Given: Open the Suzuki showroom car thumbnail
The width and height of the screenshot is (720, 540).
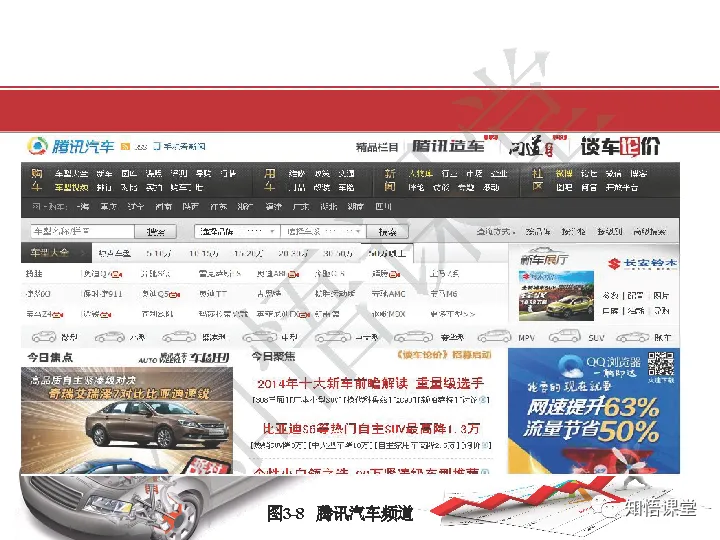Looking at the screenshot, I should click(556, 296).
